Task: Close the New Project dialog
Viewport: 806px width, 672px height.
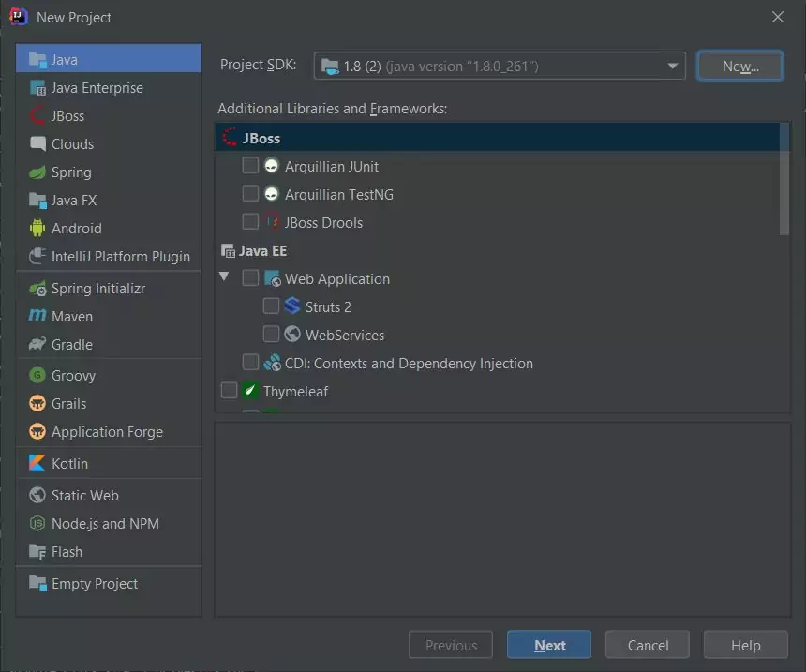Action: 778,17
